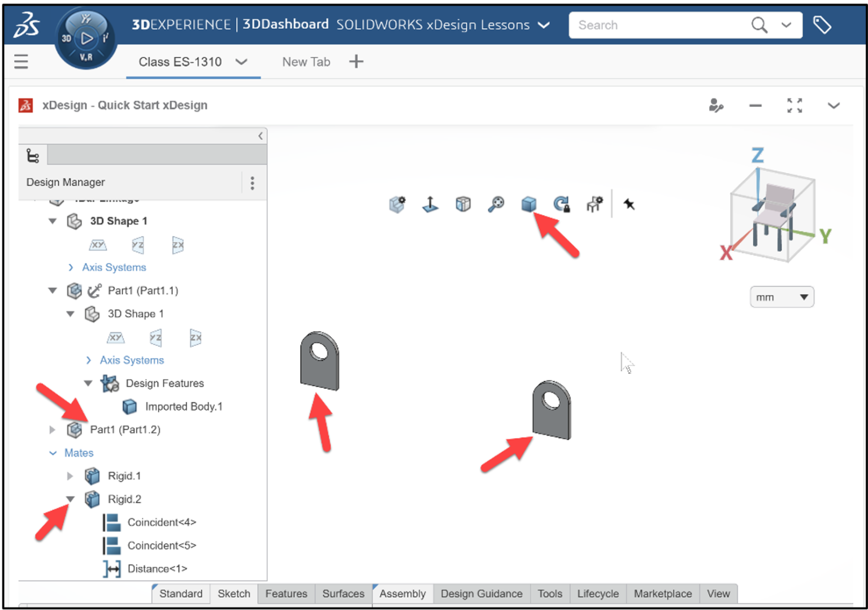Viewport: 868px width, 610px height.
Task: Select the Normal To view icon
Action: pos(430,204)
